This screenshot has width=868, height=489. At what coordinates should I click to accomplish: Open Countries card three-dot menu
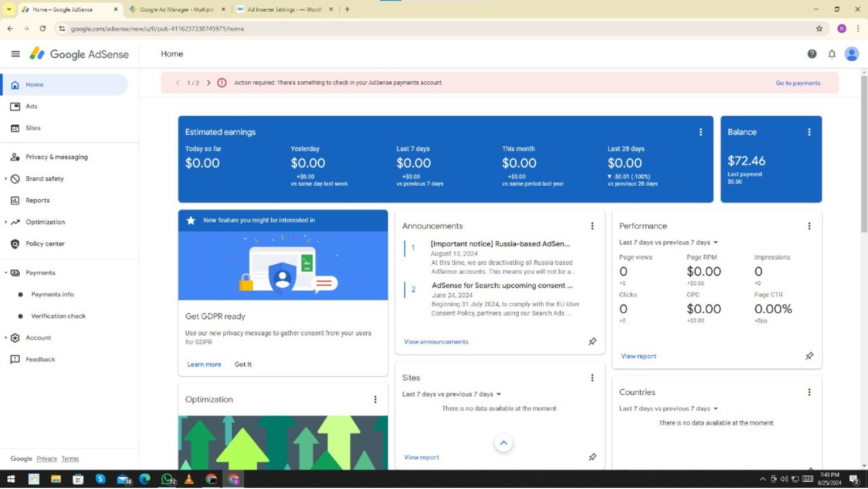tap(809, 392)
